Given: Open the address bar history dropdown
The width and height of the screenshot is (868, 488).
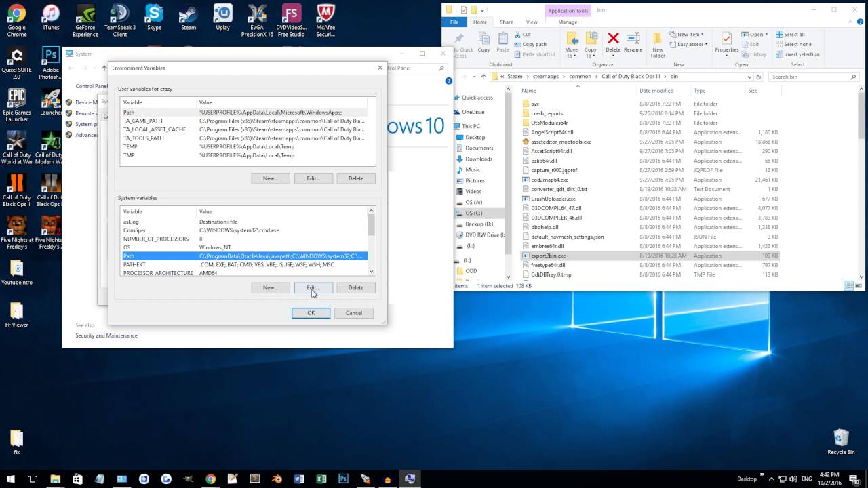Looking at the screenshot, I should tap(749, 77).
